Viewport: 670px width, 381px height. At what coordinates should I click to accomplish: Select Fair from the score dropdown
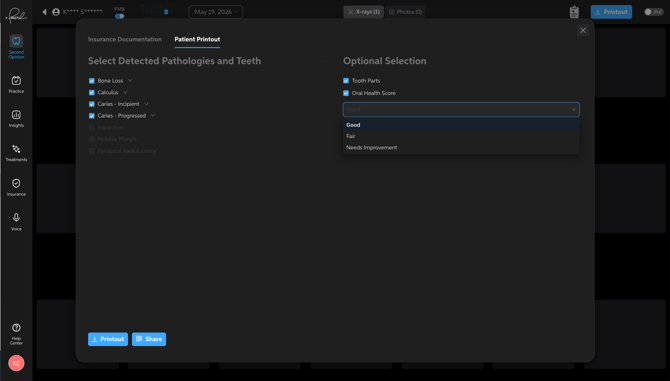pos(461,136)
